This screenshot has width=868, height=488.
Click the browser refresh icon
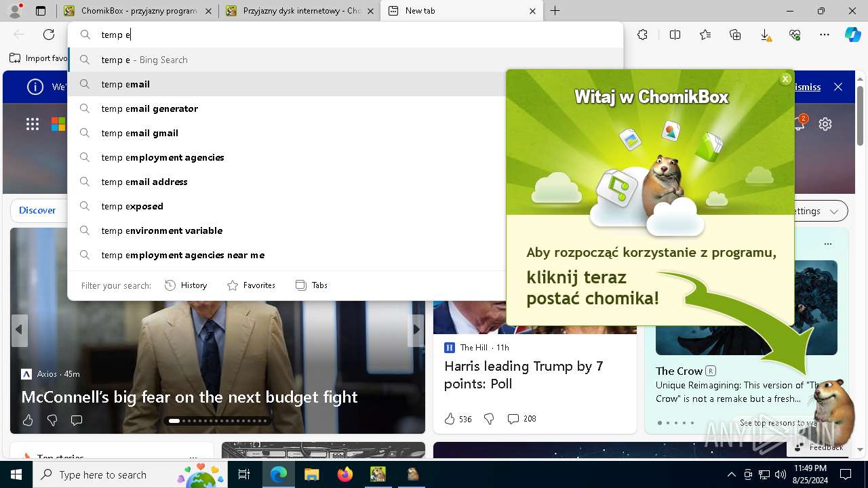coord(49,35)
